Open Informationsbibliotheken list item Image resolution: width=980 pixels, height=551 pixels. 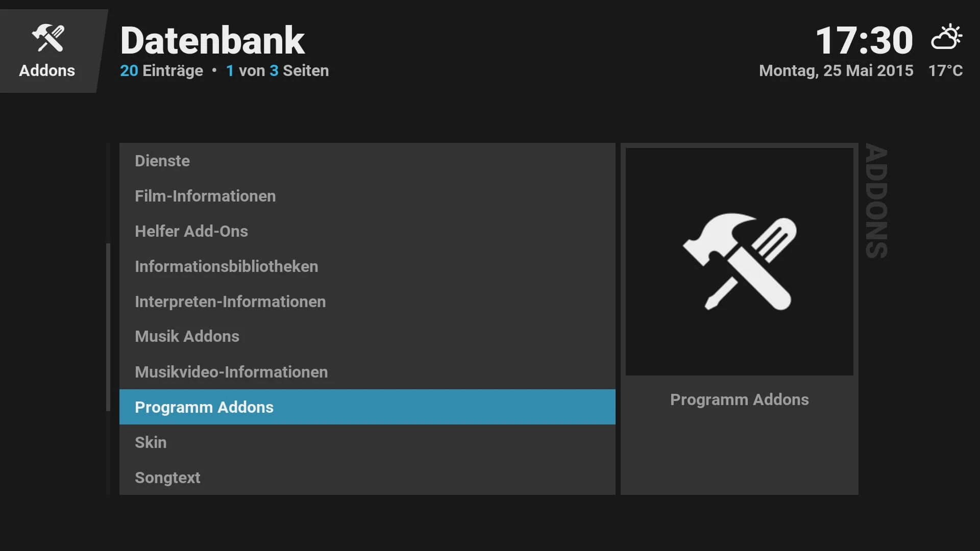367,266
